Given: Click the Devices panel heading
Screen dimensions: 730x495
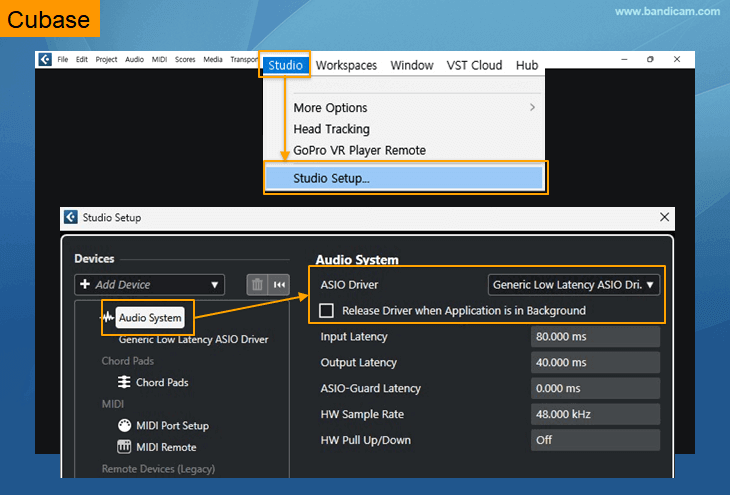Looking at the screenshot, I should click(x=94, y=258).
